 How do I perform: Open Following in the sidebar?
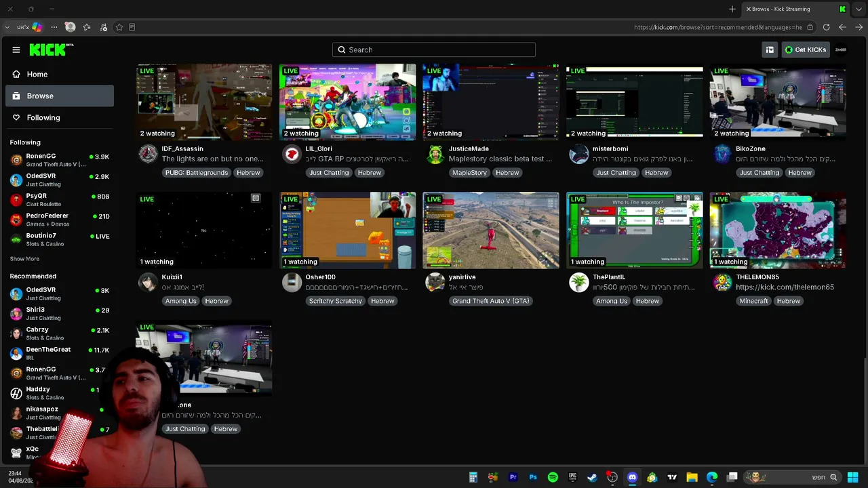60,117
